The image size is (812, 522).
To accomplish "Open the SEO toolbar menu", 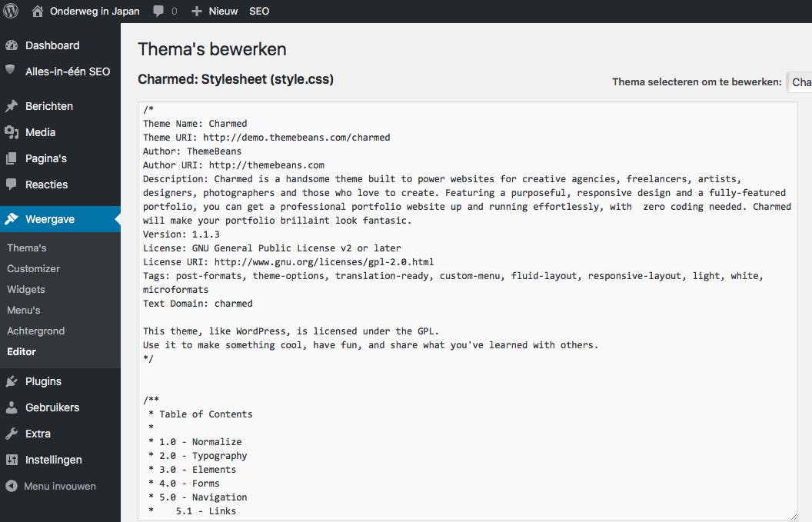I will (x=259, y=12).
